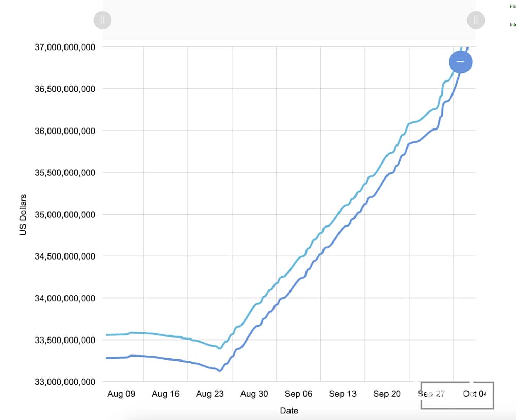Viewport: 516px width, 420px height.
Task: Click the Sep 06 date label
Action: pos(298,394)
